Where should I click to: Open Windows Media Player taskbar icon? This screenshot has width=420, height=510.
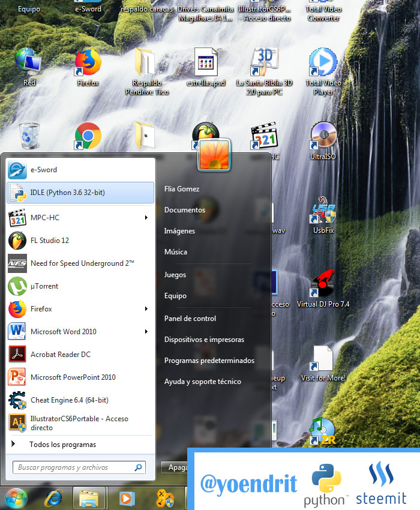pos(127,498)
